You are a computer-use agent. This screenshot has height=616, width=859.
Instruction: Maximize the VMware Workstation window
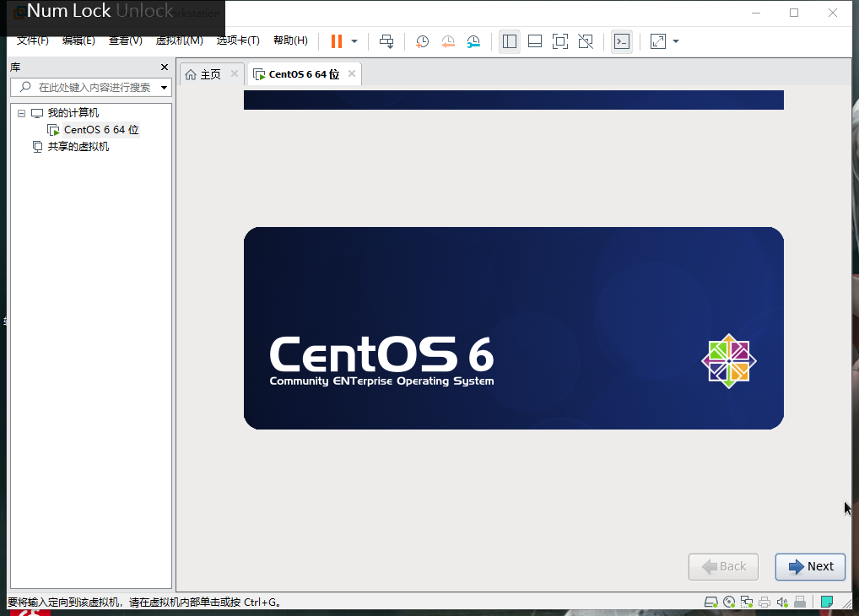pos(794,13)
